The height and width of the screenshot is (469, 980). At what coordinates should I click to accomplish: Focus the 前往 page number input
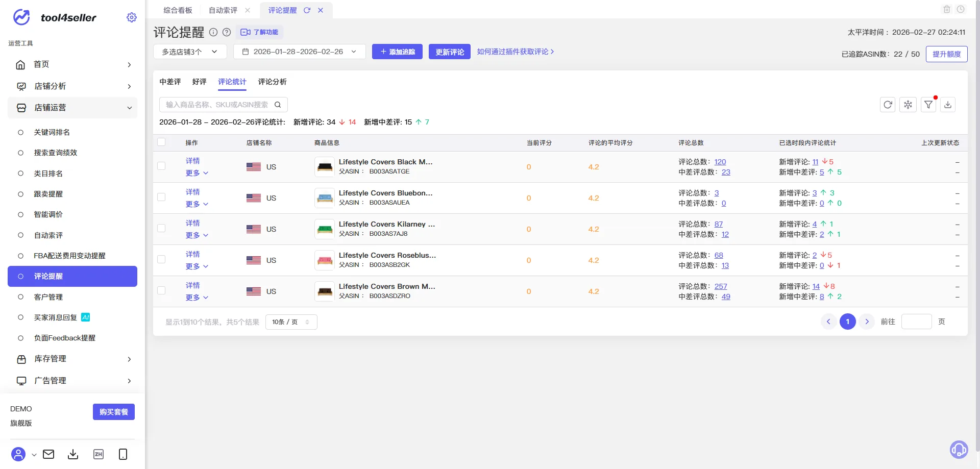click(917, 322)
